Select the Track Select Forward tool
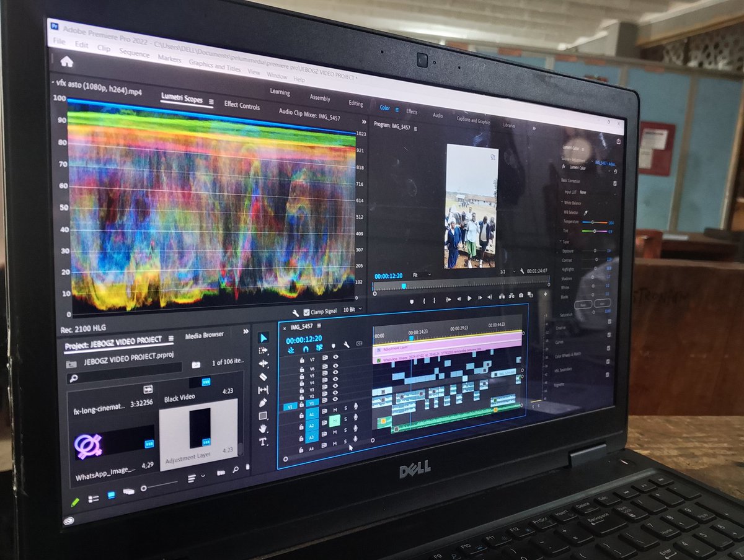 (263, 351)
